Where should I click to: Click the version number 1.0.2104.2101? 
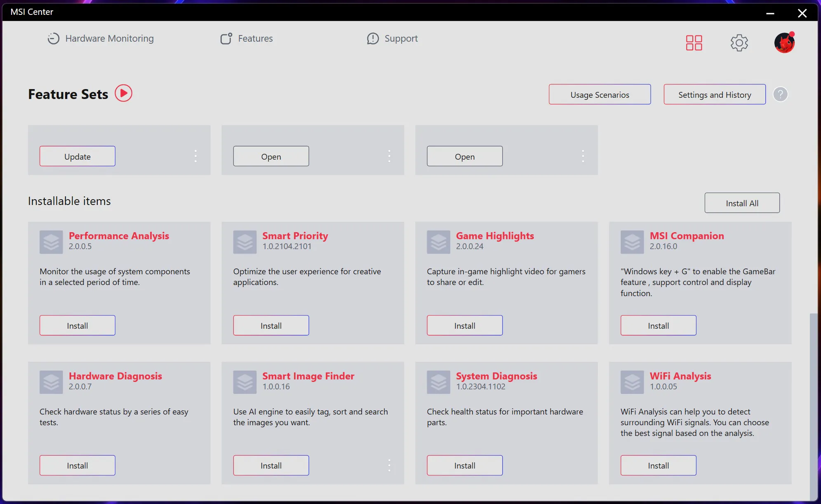click(287, 246)
